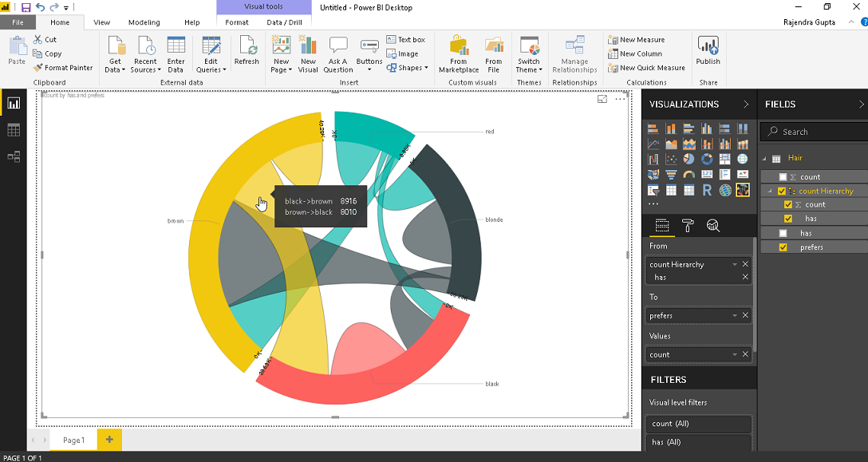Screen dimensions: 868x462
Task: Open the Data view from the left sidebar
Action: click(x=14, y=130)
